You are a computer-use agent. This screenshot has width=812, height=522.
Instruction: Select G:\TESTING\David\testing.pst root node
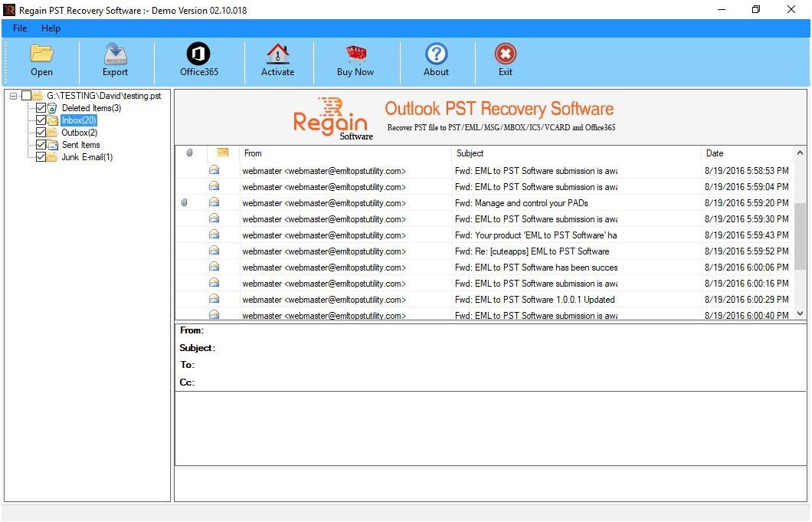pyautogui.click(x=103, y=95)
